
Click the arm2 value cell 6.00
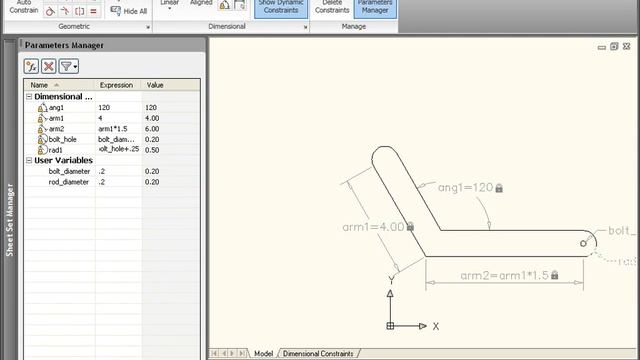pos(171,129)
